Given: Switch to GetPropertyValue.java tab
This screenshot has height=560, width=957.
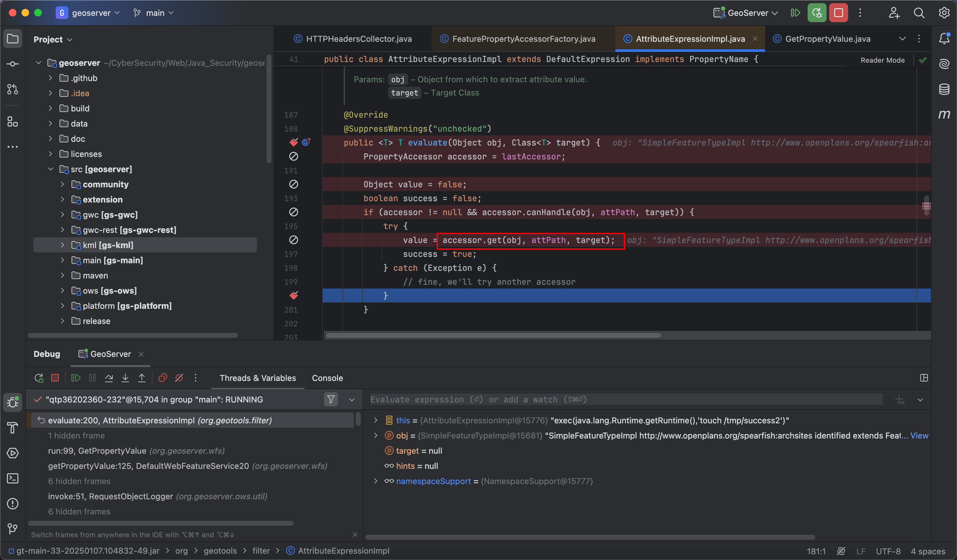Looking at the screenshot, I should click(x=822, y=39).
